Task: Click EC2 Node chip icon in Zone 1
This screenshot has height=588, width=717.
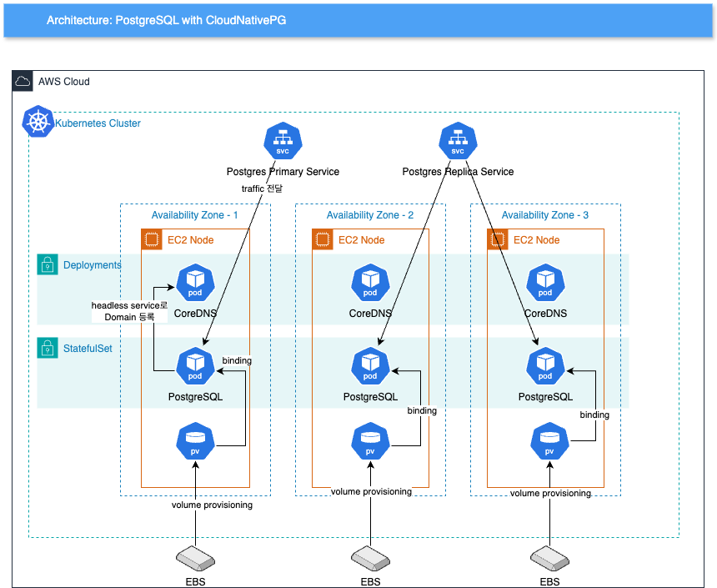Action: tap(152, 239)
